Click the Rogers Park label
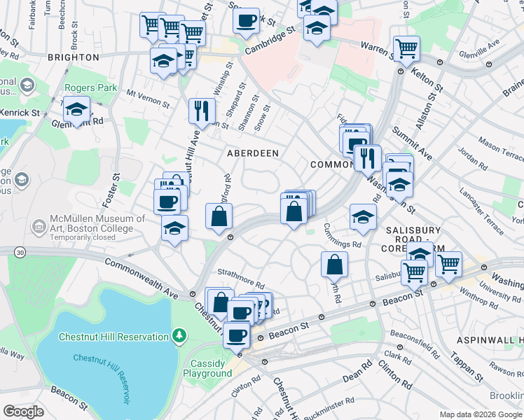524x420 pixels. click(91, 87)
